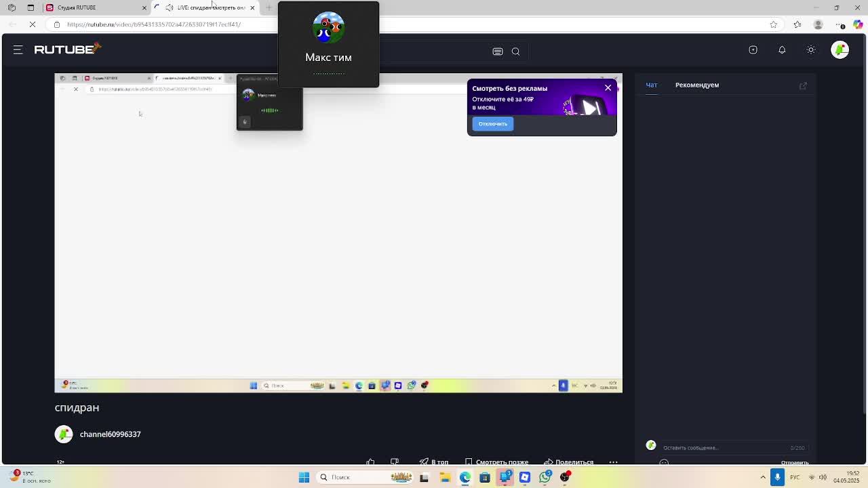Open the on-screen keyboard in search bar
This screenshot has height=488, width=868.
tap(498, 52)
